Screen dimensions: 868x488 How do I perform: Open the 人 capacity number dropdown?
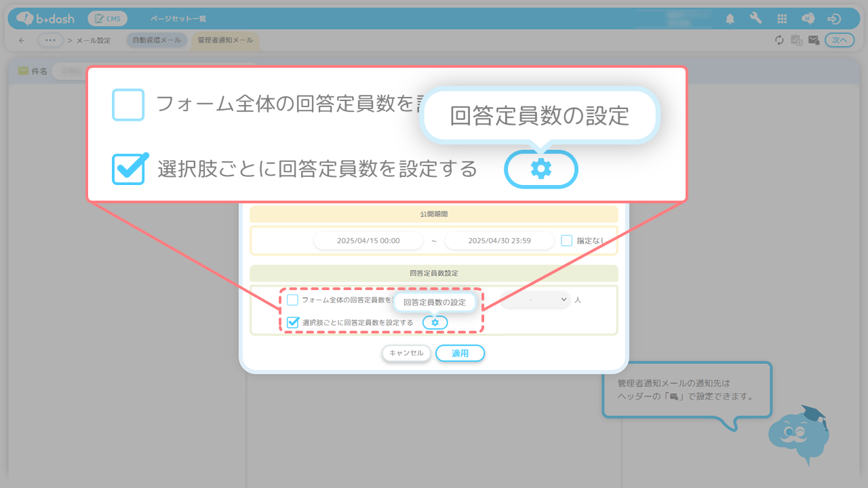pyautogui.click(x=536, y=299)
